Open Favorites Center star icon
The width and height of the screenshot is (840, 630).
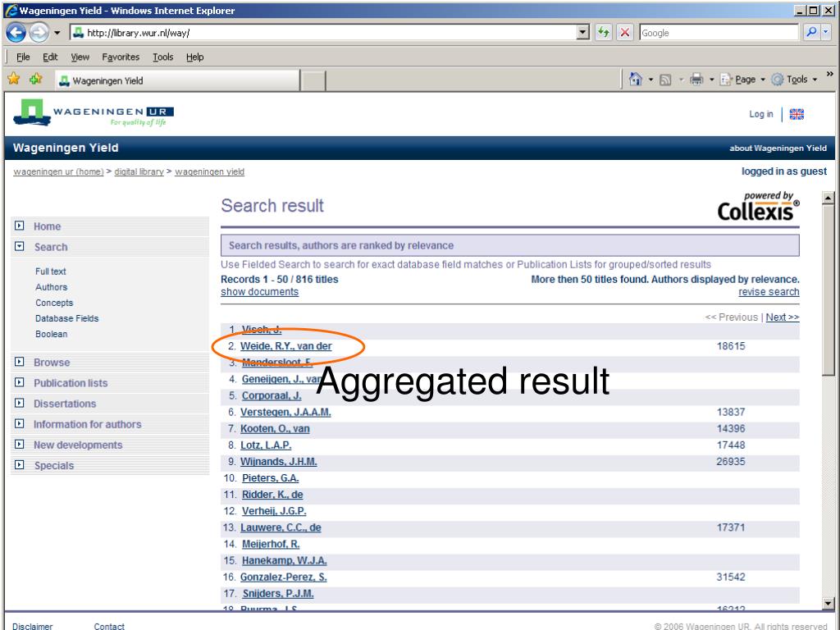14,80
